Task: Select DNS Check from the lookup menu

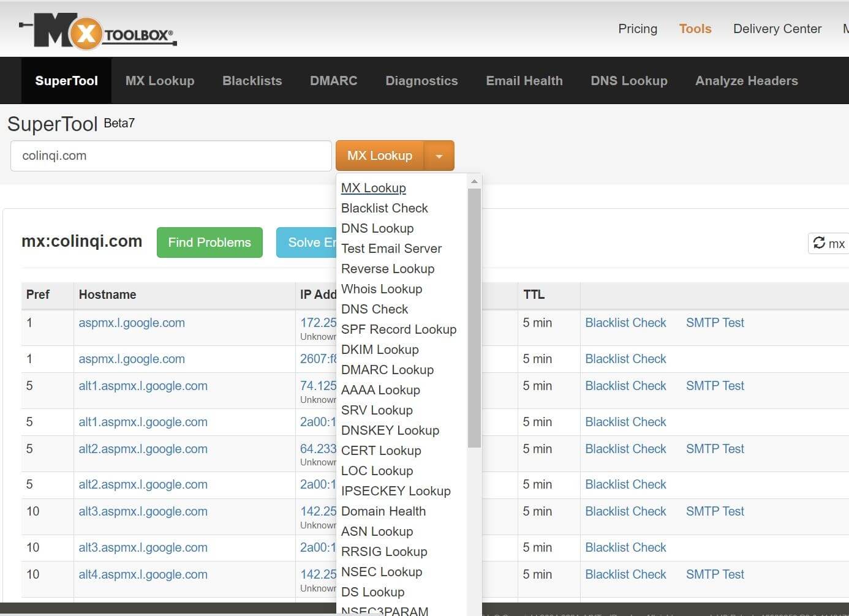Action: pyautogui.click(x=374, y=309)
